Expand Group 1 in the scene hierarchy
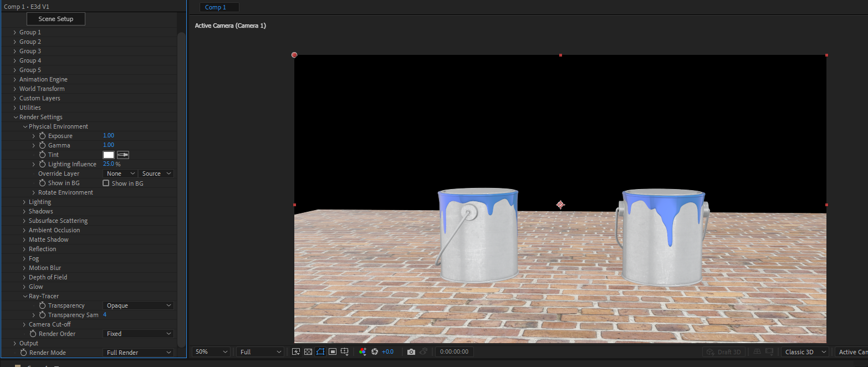This screenshot has height=367, width=868. 14,32
